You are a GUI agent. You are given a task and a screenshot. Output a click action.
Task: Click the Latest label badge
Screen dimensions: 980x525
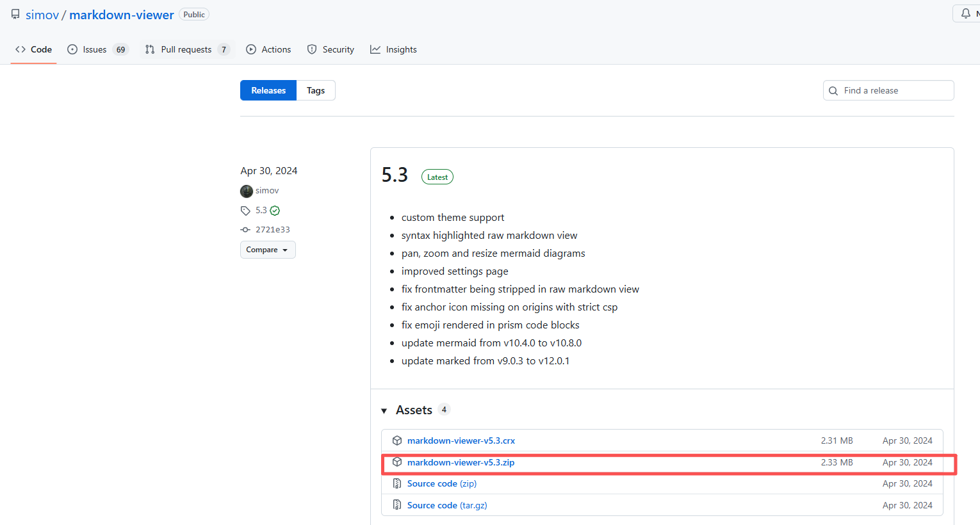pos(437,177)
